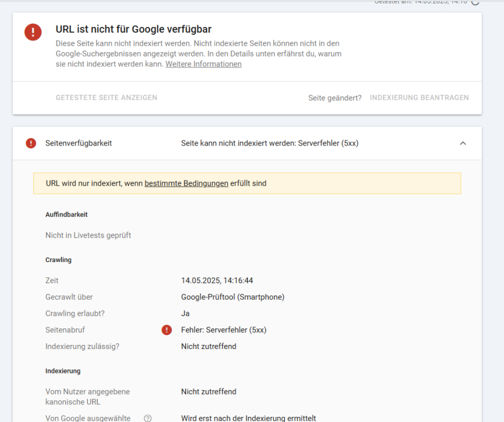Click the refresh icon next to the test timestamp

(475, 2)
